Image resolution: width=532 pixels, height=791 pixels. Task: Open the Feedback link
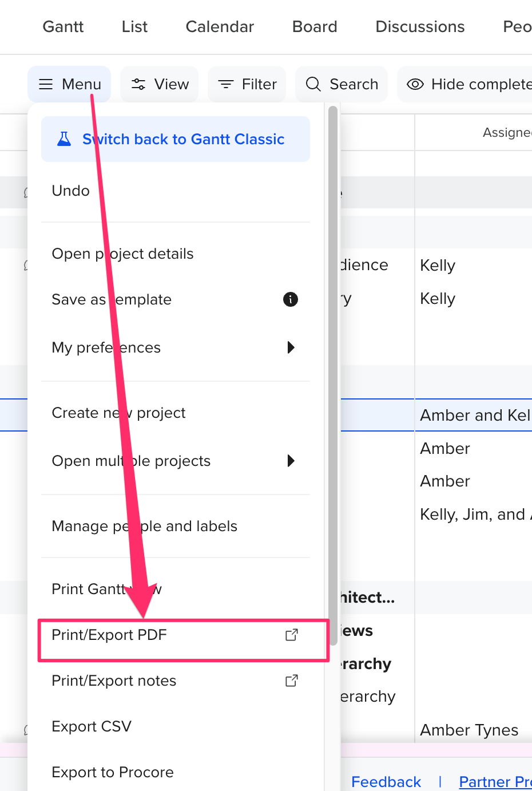pos(386,781)
